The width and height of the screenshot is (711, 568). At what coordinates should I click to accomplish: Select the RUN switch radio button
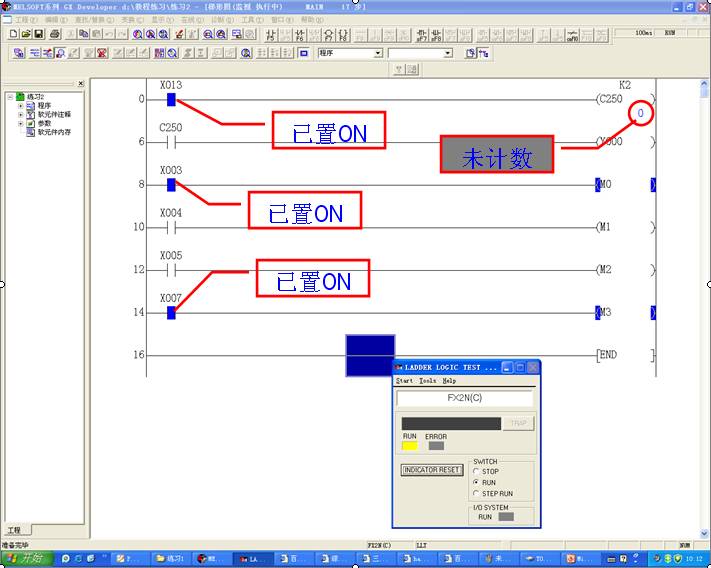tap(477, 483)
